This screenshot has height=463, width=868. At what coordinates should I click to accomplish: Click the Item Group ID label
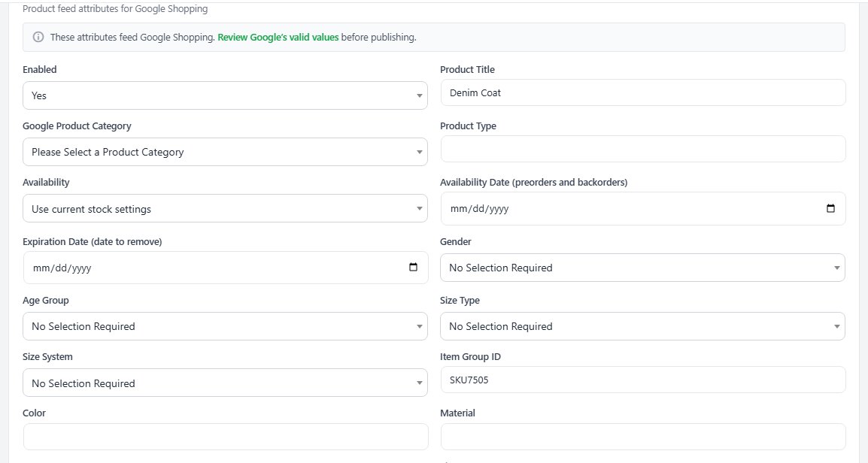click(470, 356)
